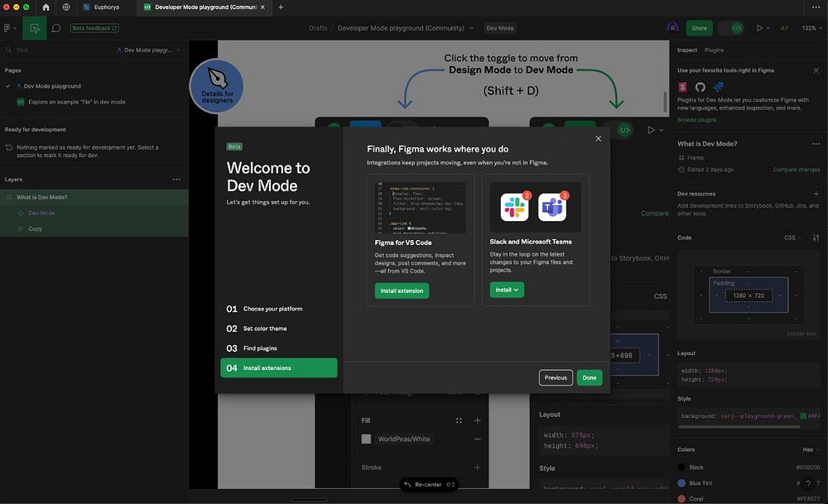828x504 pixels.
Task: Click the Re-center button on canvas
Action: coord(429,484)
